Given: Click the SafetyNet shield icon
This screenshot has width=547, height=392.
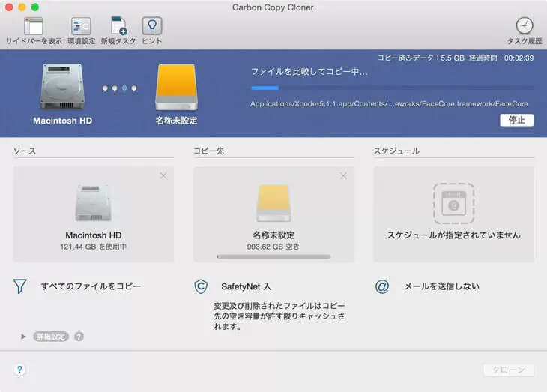Looking at the screenshot, I should click(x=201, y=286).
